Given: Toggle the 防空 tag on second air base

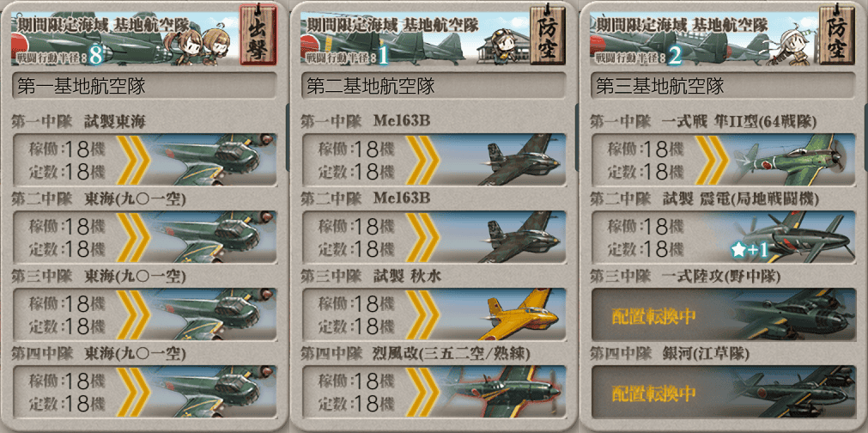Looking at the screenshot, I should click(547, 34).
